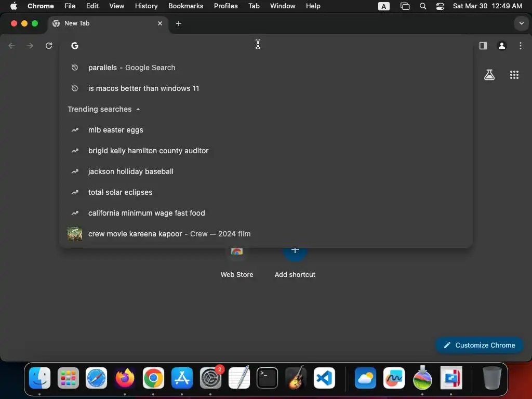Open Parallels Toolbox icon in the Dock
This screenshot has height=399, width=532.
pos(451,378)
